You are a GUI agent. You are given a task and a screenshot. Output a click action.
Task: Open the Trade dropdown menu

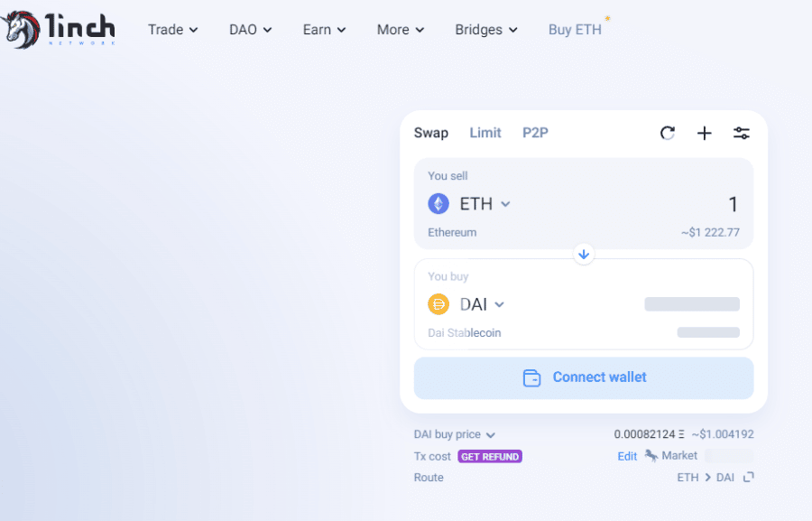click(x=173, y=30)
